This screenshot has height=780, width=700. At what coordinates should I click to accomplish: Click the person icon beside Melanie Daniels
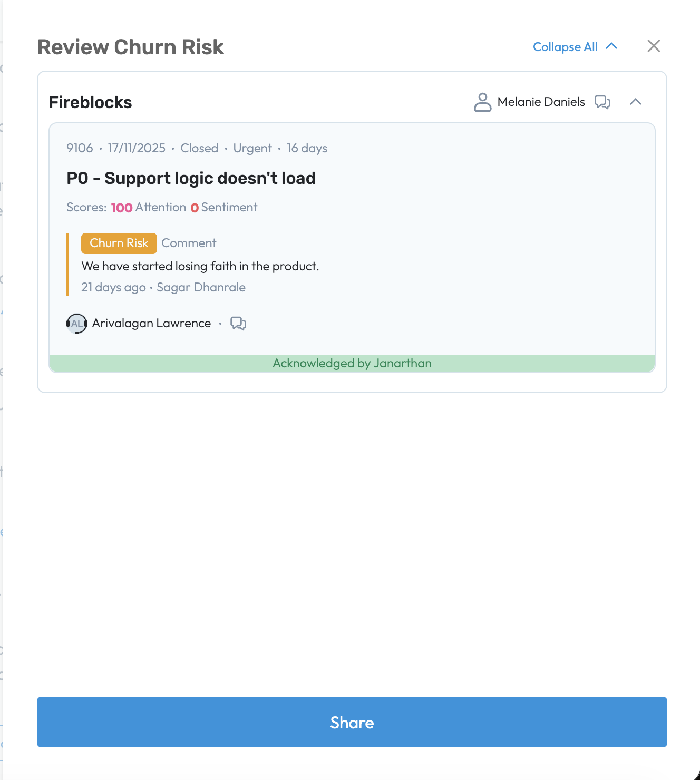(482, 102)
